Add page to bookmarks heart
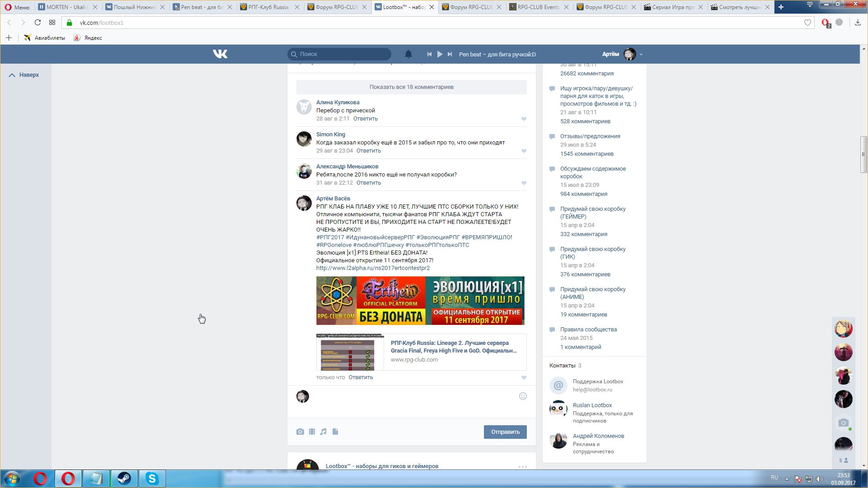 coord(807,23)
